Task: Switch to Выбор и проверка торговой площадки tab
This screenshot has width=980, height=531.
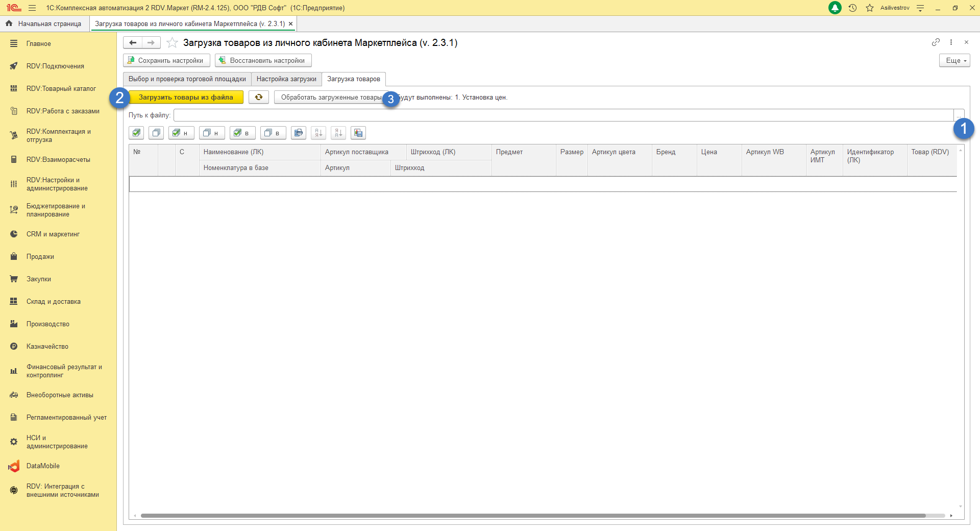Action: coord(187,79)
